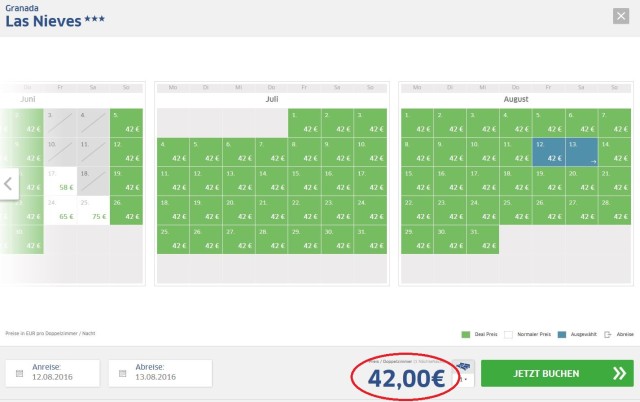Pick July 1 in the Juli calendar
This screenshot has width=640, height=402.
(303, 123)
